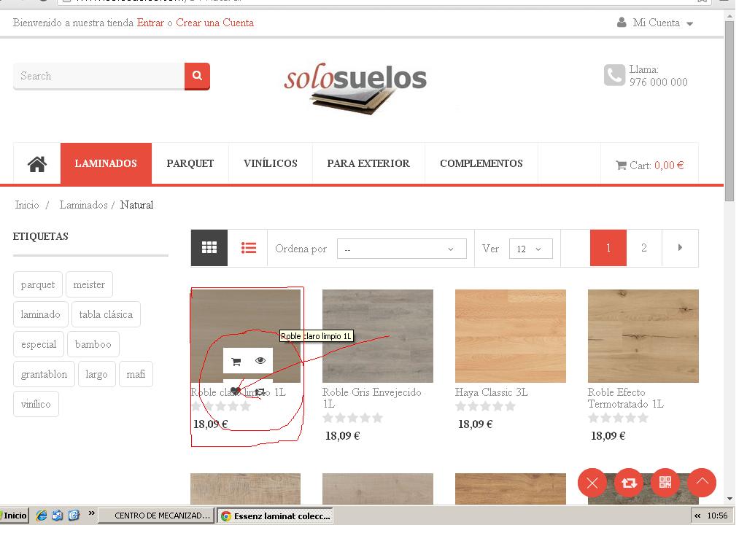The height and width of the screenshot is (560, 747).
Task: Switch to list view layout
Action: pos(249,248)
